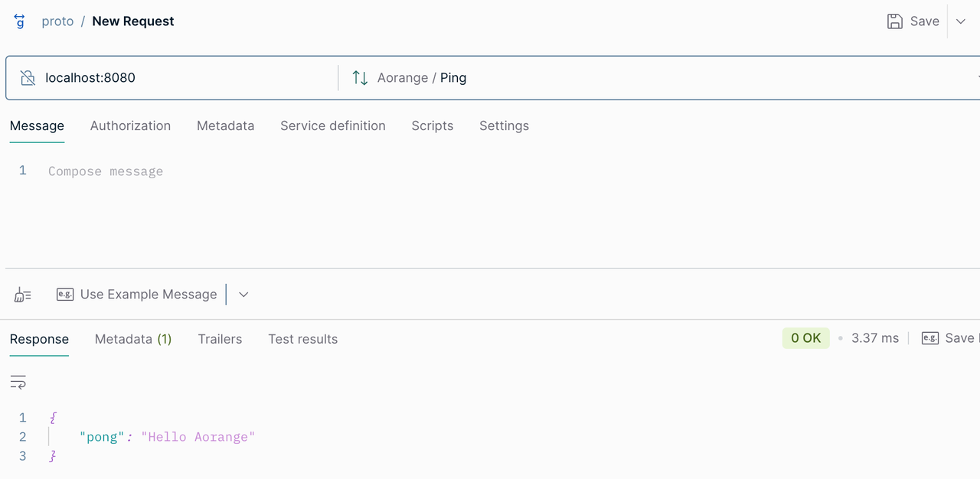Click the method type arrows icon
Image resolution: width=980 pixels, height=479 pixels.
tap(360, 77)
